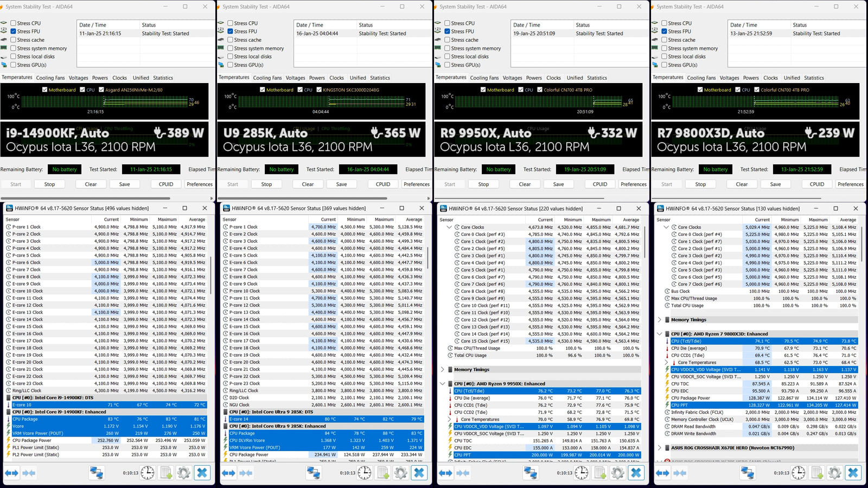Enable Stress system memory in AIDA64 window started 16-Jan-25
The image size is (868, 488).
click(x=230, y=48)
